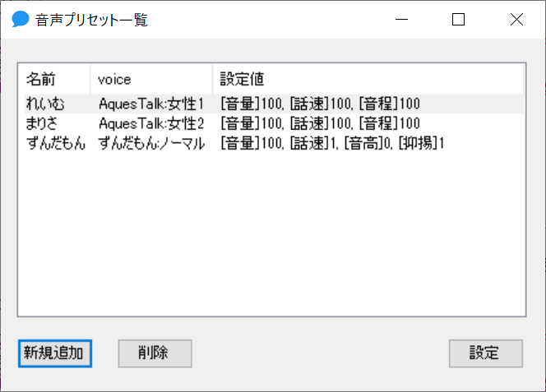Screen dimensions: 546x392
Task: Close the 音声プリセット一覧 window
Action: pyautogui.click(x=516, y=20)
